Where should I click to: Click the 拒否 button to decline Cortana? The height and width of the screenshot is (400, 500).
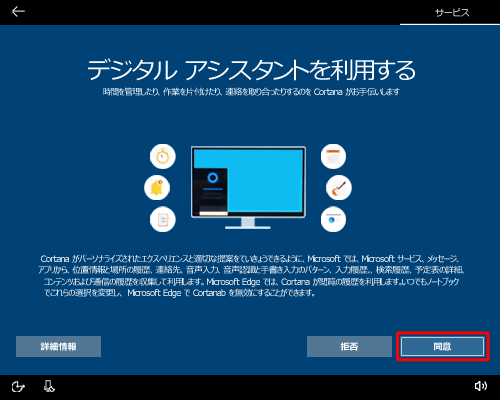(349, 347)
